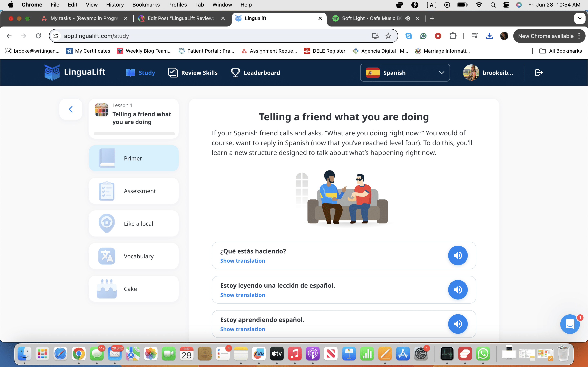
Task: Go to Review Skills section
Action: tap(193, 73)
